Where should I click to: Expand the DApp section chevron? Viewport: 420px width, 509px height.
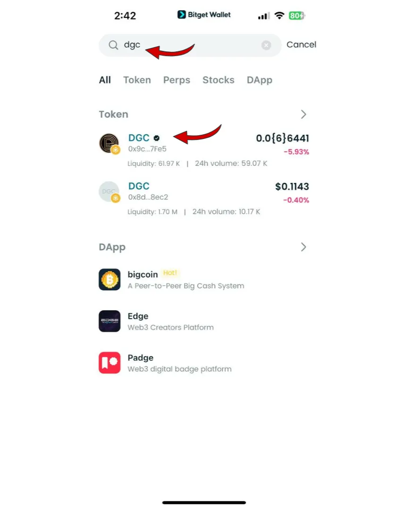click(303, 247)
